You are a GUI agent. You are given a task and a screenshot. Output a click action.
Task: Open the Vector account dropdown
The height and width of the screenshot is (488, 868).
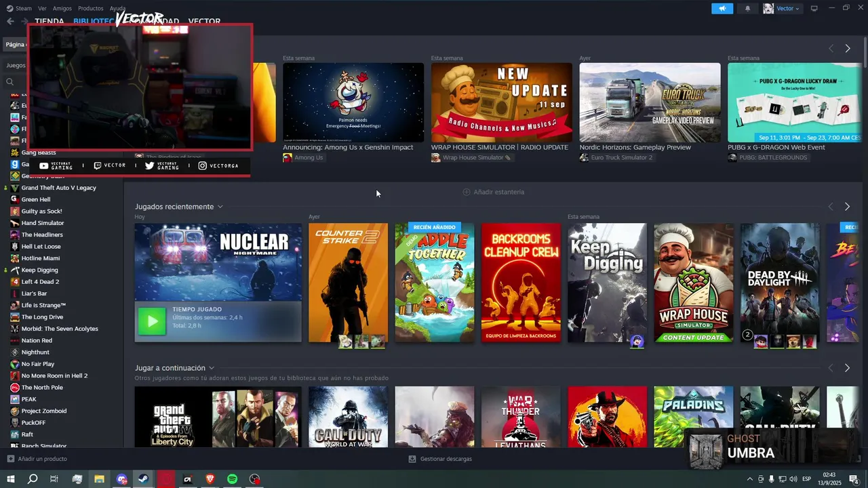pos(789,8)
